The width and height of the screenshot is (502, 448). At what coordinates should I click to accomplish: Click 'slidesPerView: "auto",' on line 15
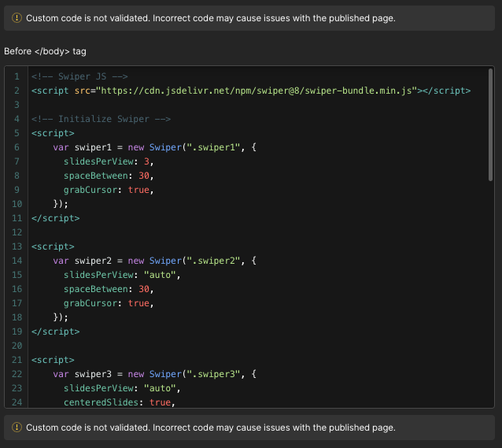(122, 275)
